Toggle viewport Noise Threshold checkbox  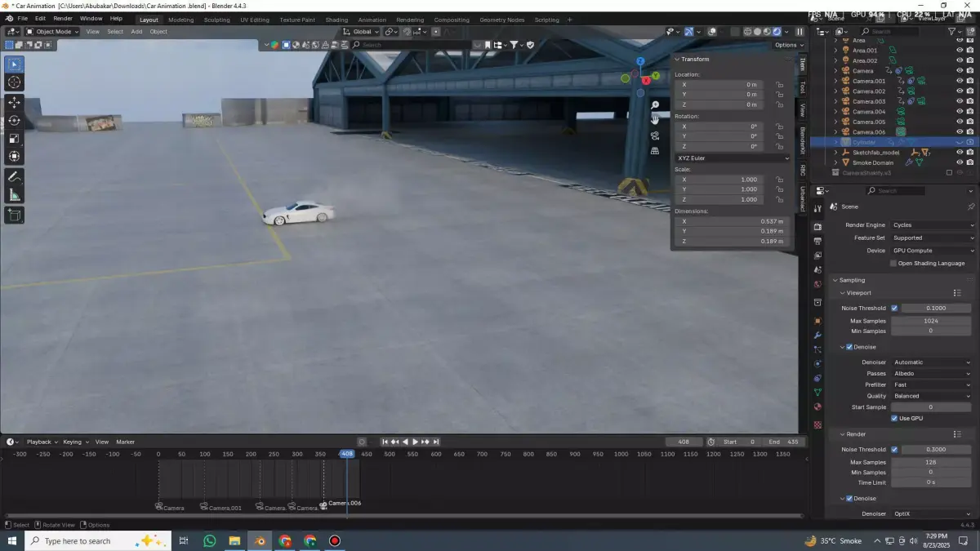tap(894, 309)
